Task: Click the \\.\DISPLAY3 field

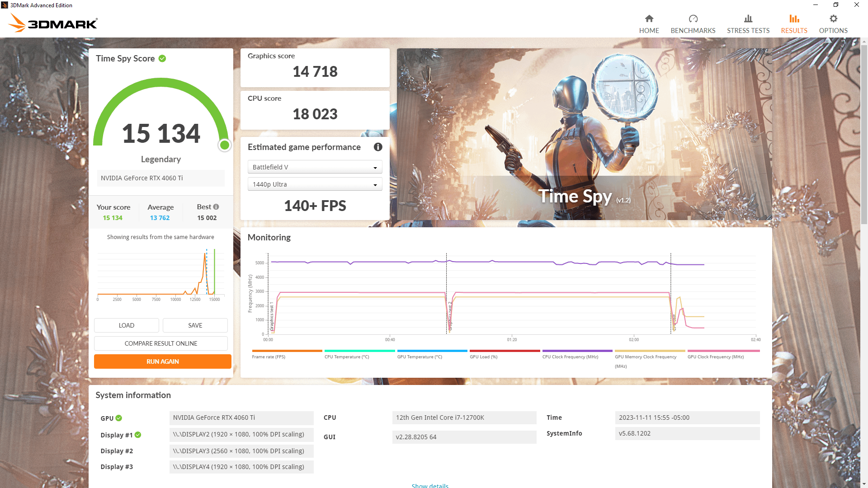Action: (x=241, y=451)
